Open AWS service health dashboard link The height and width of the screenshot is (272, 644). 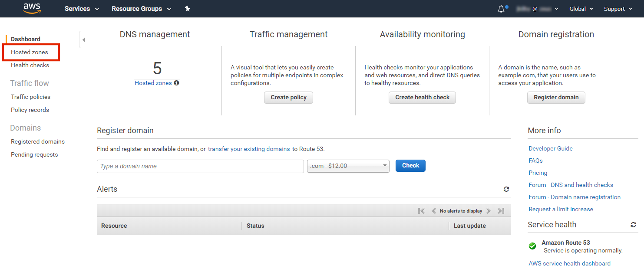(570, 263)
